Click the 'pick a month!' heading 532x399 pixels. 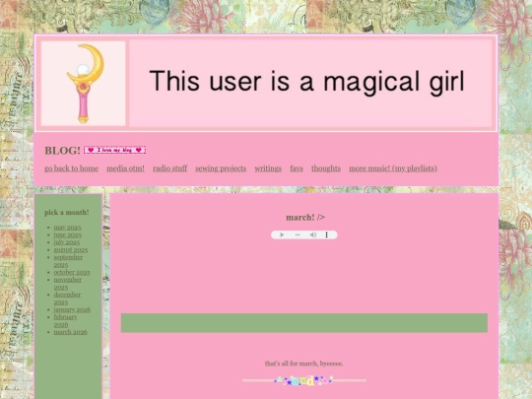[x=67, y=213]
